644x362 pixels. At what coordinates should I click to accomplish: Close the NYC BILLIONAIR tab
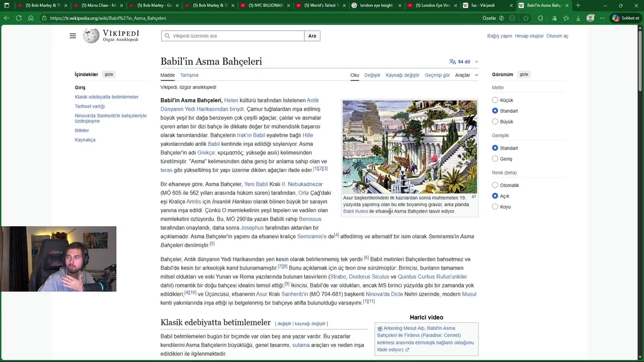click(288, 6)
